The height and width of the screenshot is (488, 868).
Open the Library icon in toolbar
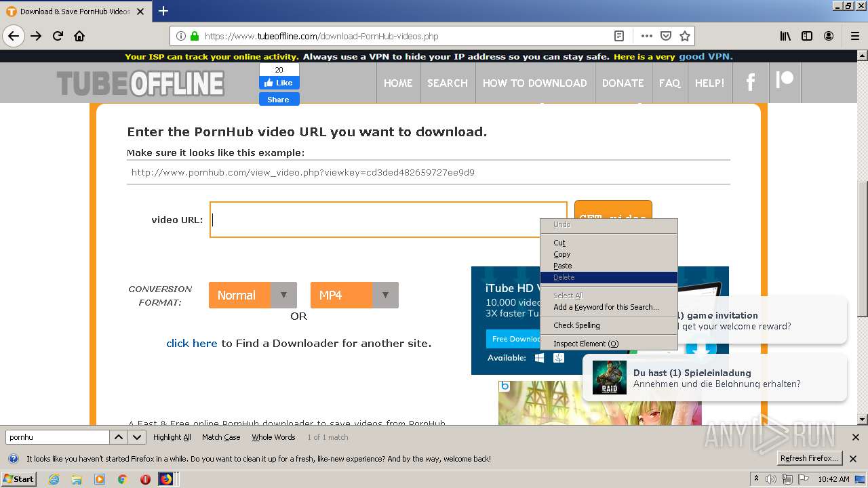click(x=785, y=36)
